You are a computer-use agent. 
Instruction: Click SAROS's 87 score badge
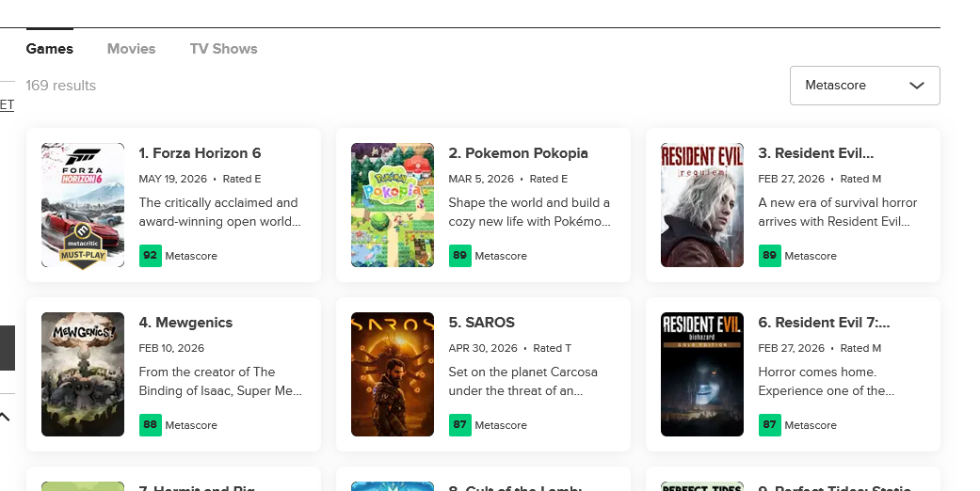point(460,425)
